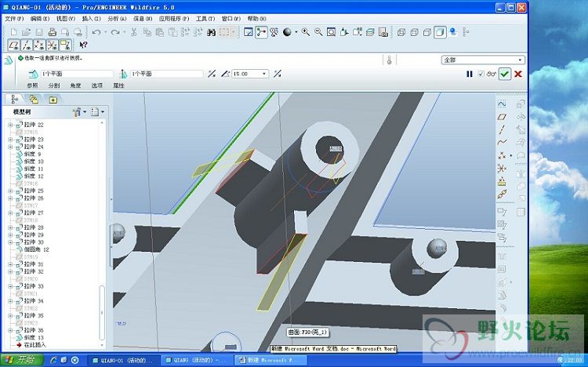Open the 插入(I) menu

pyautogui.click(x=92, y=18)
